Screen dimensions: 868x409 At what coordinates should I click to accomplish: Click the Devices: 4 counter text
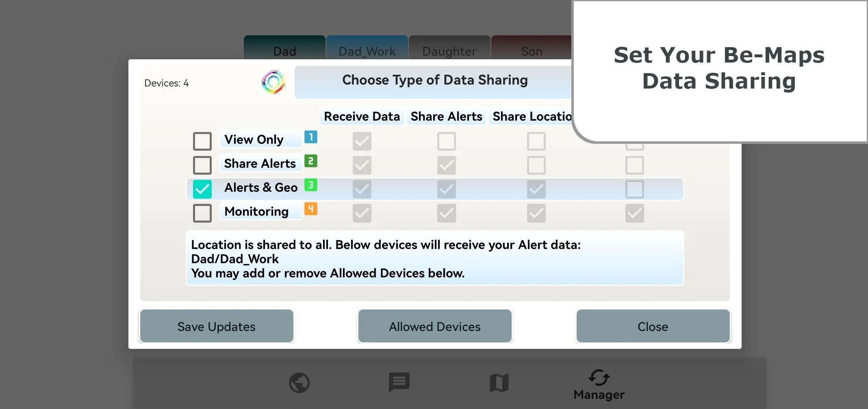point(167,83)
